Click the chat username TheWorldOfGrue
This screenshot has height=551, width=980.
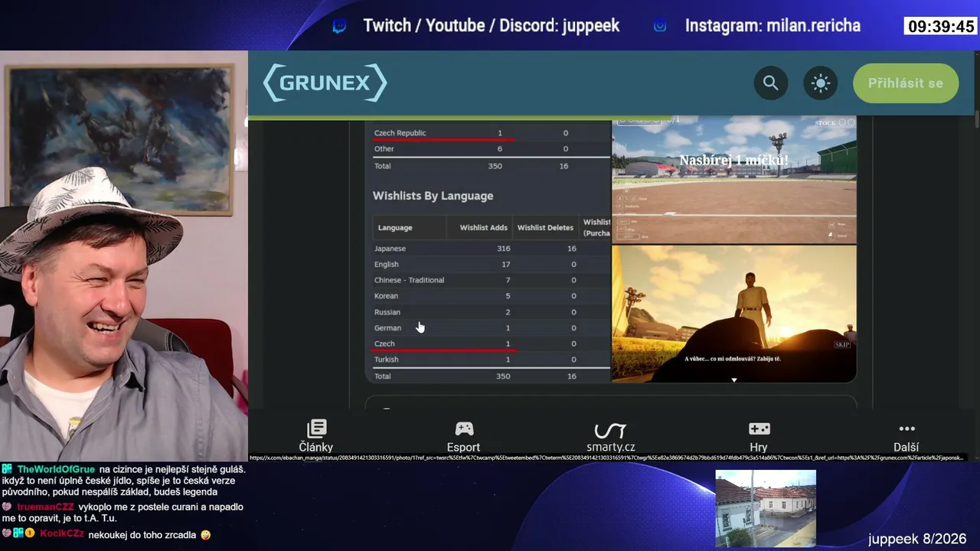56,469
